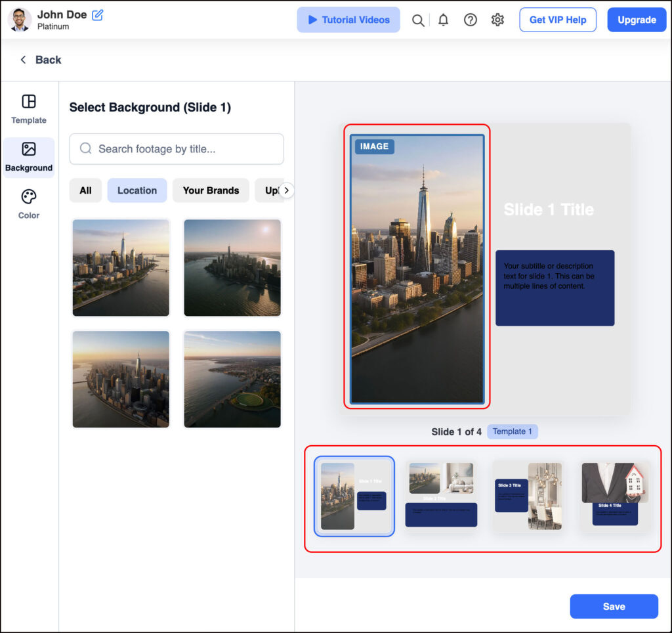
Task: Select the Template sidebar icon
Action: (29, 109)
